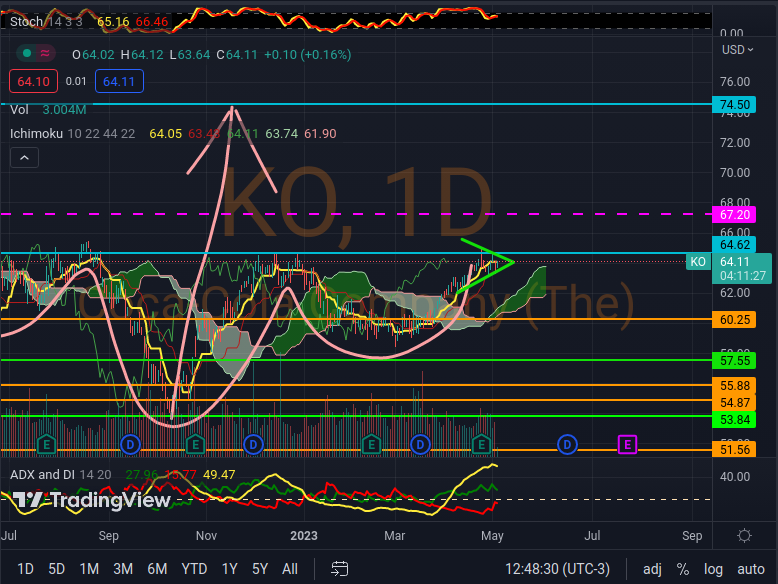
Task: Select the 5Y time range
Action: click(260, 569)
